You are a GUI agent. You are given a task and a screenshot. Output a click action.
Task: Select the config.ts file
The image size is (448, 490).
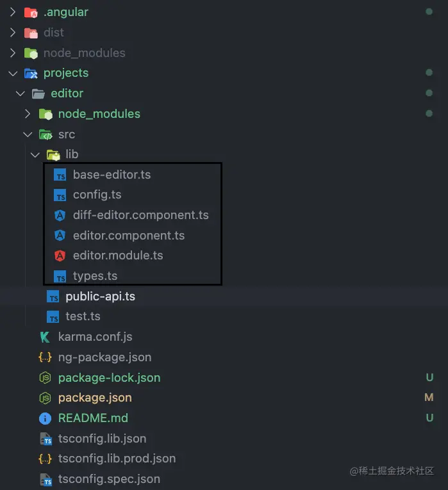pyautogui.click(x=97, y=195)
